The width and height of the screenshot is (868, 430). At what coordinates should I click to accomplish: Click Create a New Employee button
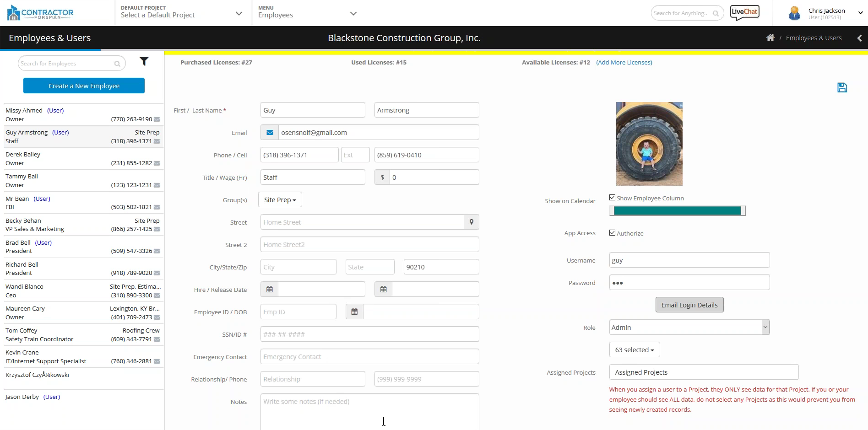click(x=84, y=86)
